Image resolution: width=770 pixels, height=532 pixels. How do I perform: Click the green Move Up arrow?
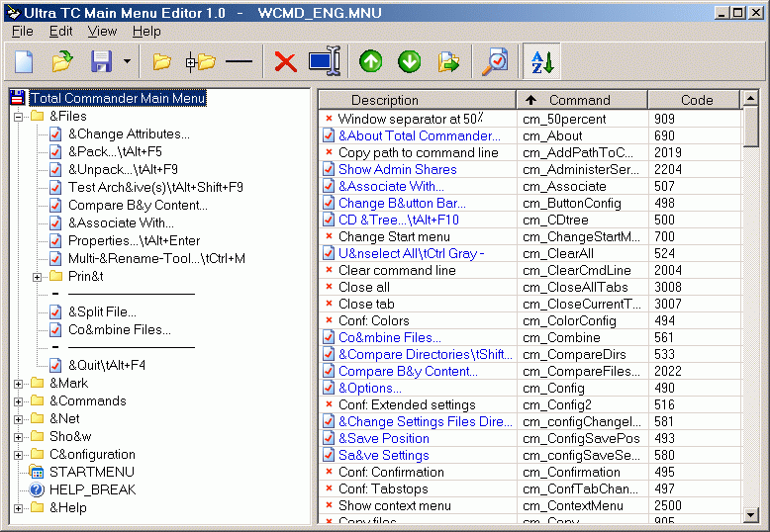371,62
